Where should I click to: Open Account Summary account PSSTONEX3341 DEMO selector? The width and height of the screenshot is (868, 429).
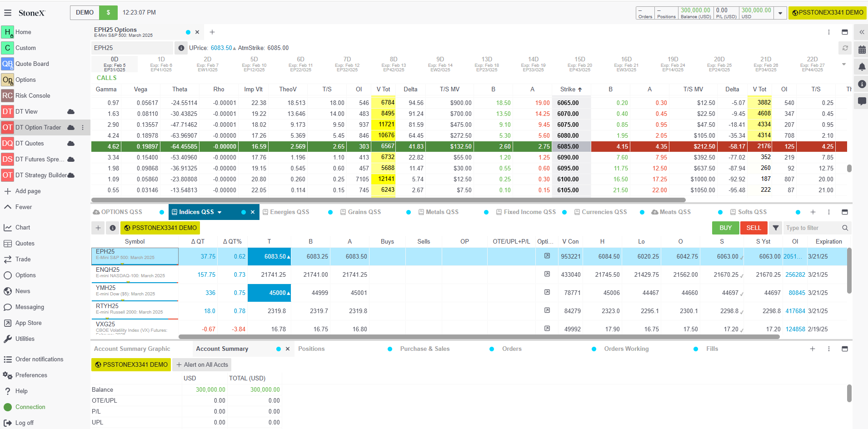click(131, 364)
